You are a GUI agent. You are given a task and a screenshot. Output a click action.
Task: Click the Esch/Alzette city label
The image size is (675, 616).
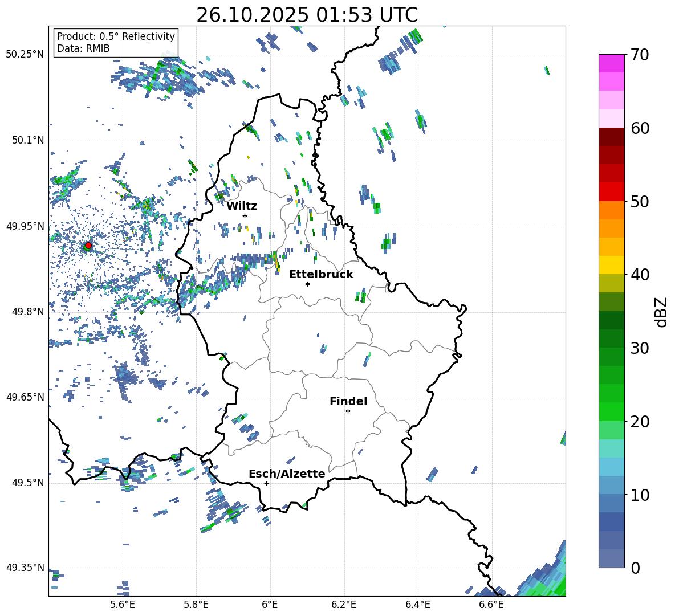tap(287, 474)
